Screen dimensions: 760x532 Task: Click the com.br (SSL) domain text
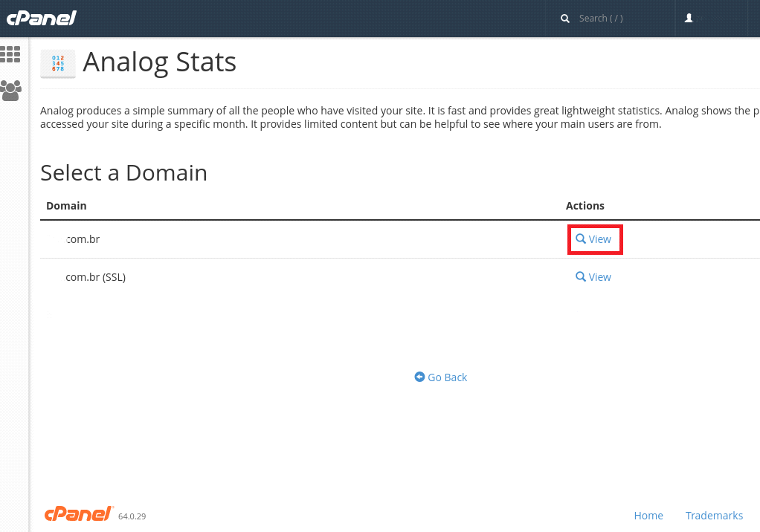click(x=95, y=277)
